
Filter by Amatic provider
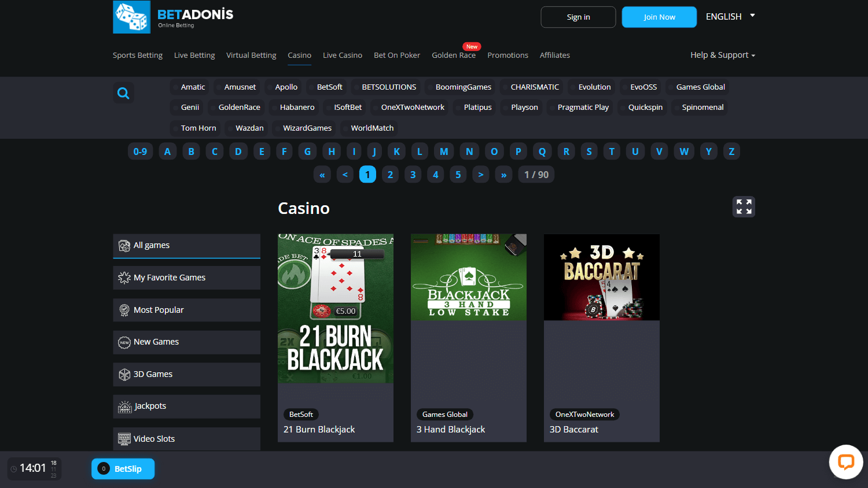[x=190, y=87]
